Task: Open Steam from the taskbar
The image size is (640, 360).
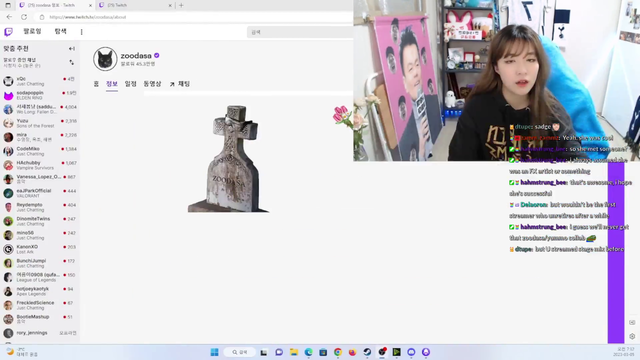Action: click(367, 352)
